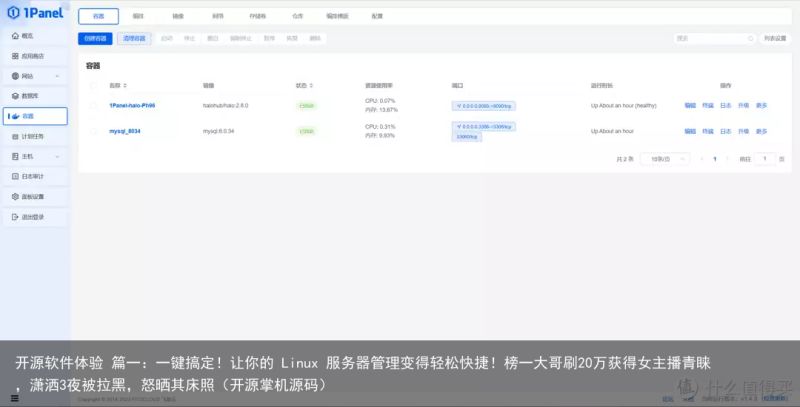Open 更多 menu for 1Panel-halo row

[761, 106]
